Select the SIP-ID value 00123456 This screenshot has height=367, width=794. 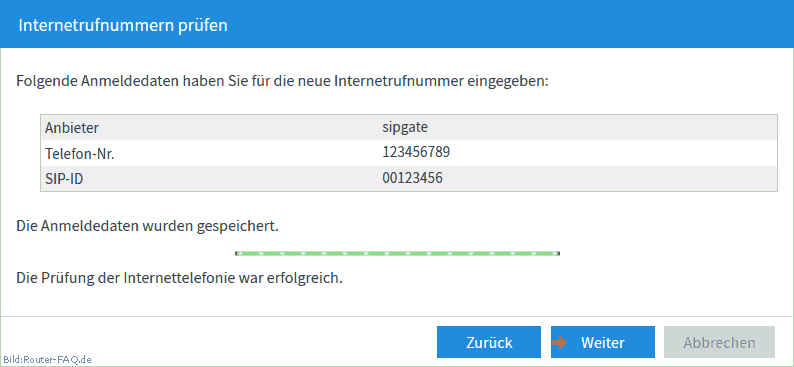412,178
